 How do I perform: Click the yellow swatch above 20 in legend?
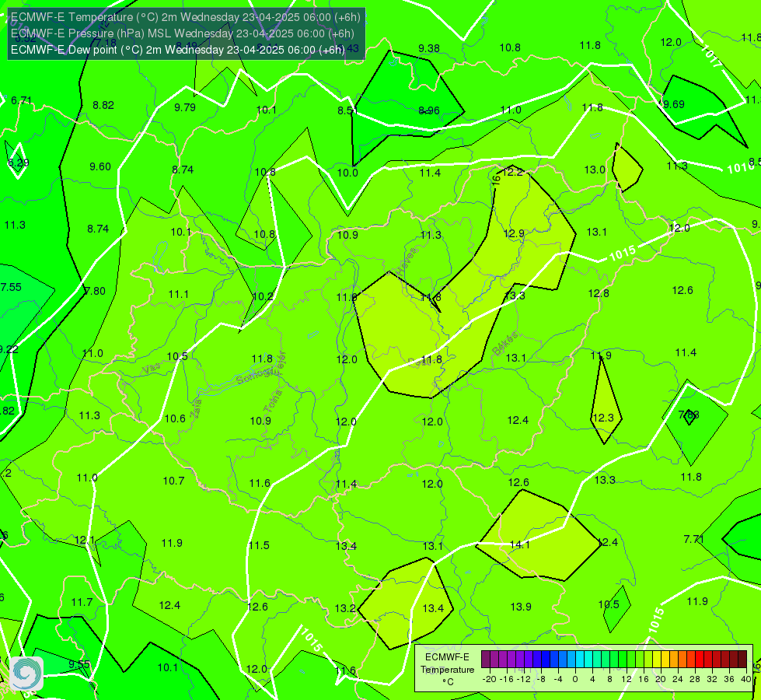coord(657,660)
